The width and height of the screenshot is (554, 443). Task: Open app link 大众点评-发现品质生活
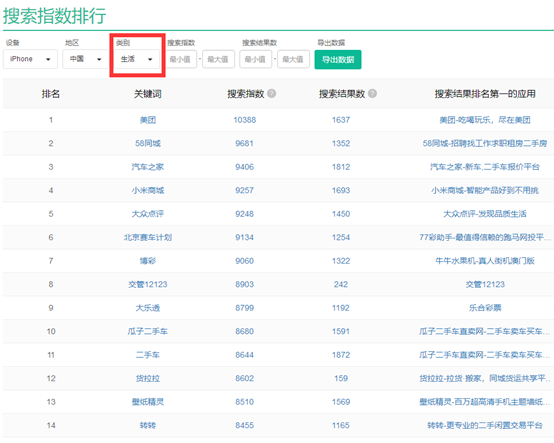click(x=485, y=214)
